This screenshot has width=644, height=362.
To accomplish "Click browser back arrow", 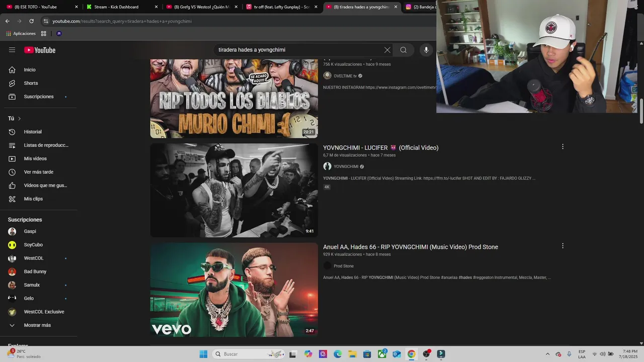I will [7, 21].
